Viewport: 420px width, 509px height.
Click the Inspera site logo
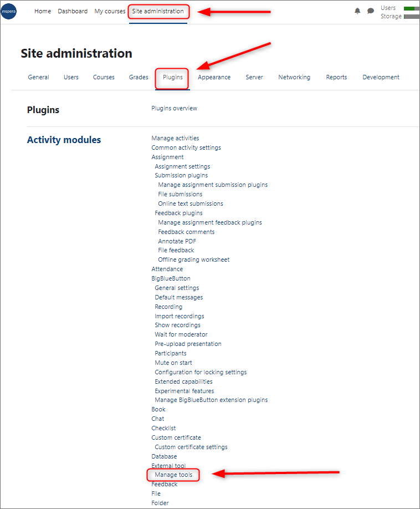(9, 11)
